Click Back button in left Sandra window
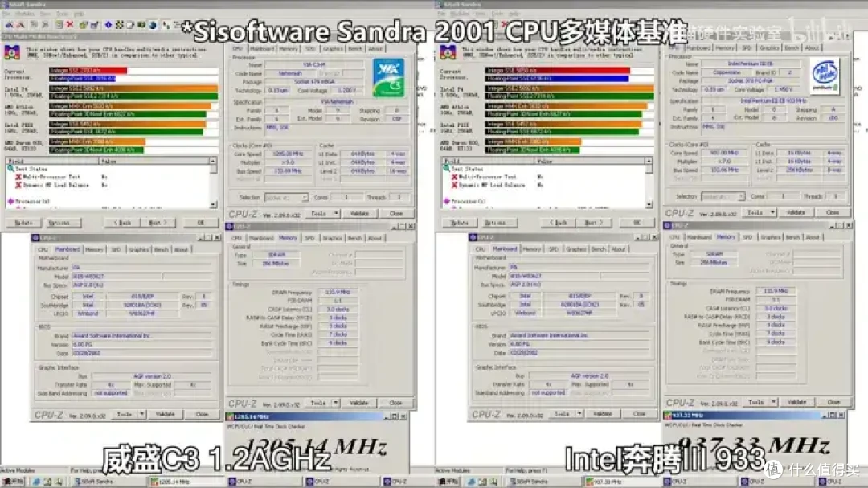Image resolution: width=868 pixels, height=488 pixels. click(x=122, y=223)
